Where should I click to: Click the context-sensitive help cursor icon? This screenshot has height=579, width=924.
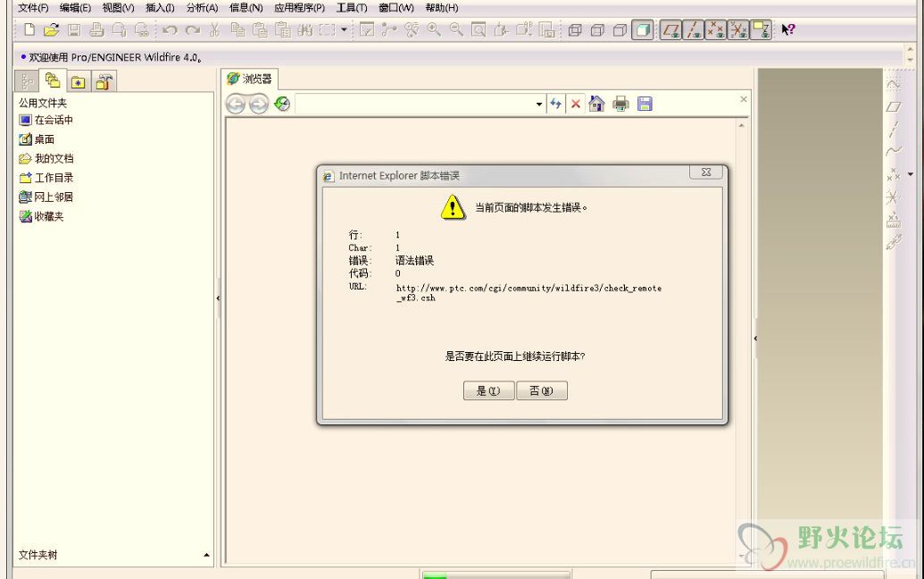pos(788,29)
